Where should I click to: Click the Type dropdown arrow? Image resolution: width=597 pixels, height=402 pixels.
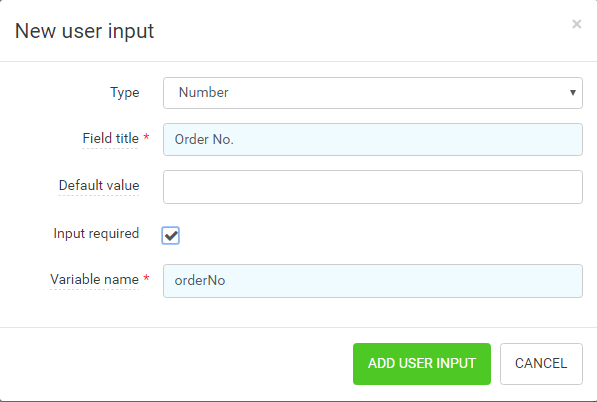point(572,93)
